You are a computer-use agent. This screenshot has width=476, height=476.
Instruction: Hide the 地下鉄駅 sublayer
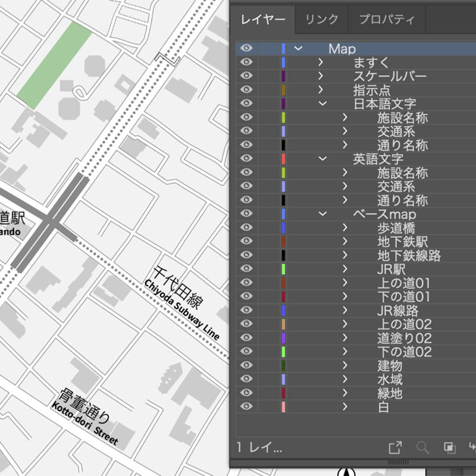248,242
